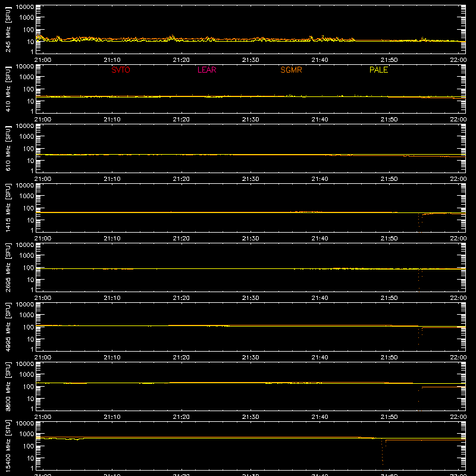476x476 pixels.
Task: Click the 2695 MHz [SFU] axis label
Action: coord(8,267)
